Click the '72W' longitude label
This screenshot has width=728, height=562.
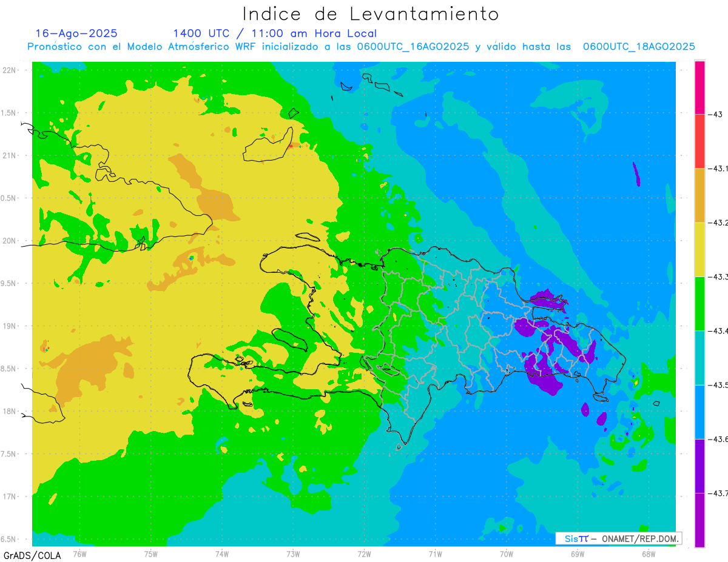click(x=364, y=553)
